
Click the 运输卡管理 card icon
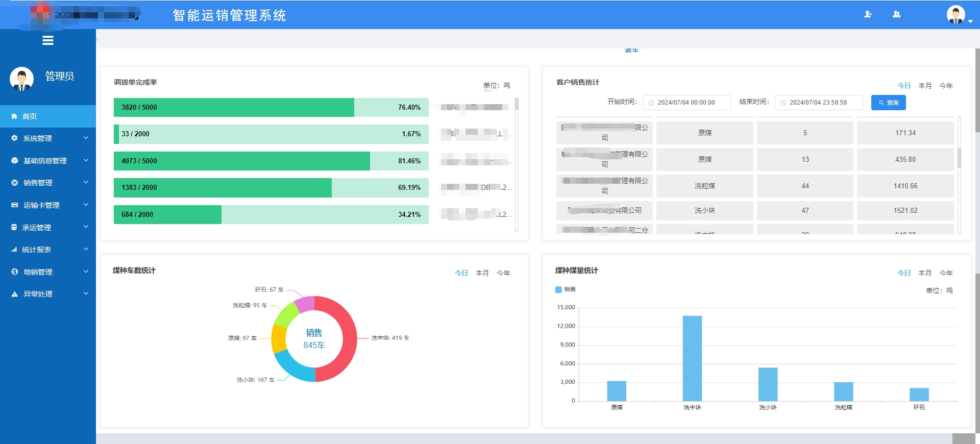tap(14, 205)
